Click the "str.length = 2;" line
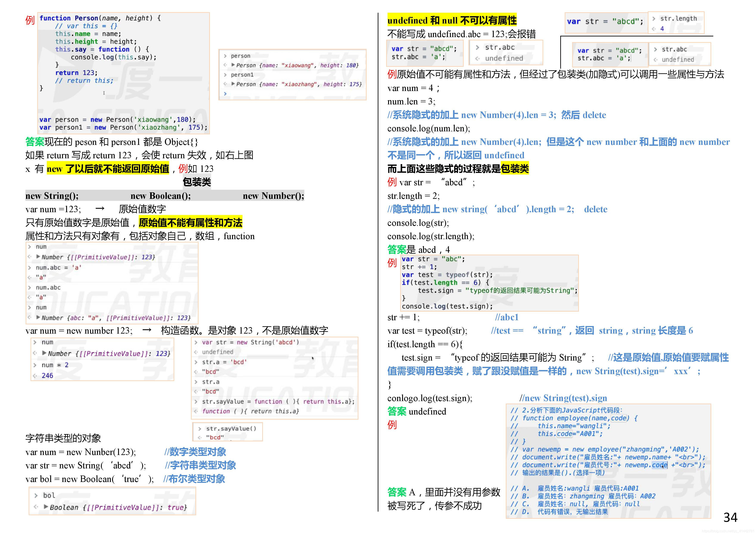Viewport: 756px width, 535px height. (414, 196)
